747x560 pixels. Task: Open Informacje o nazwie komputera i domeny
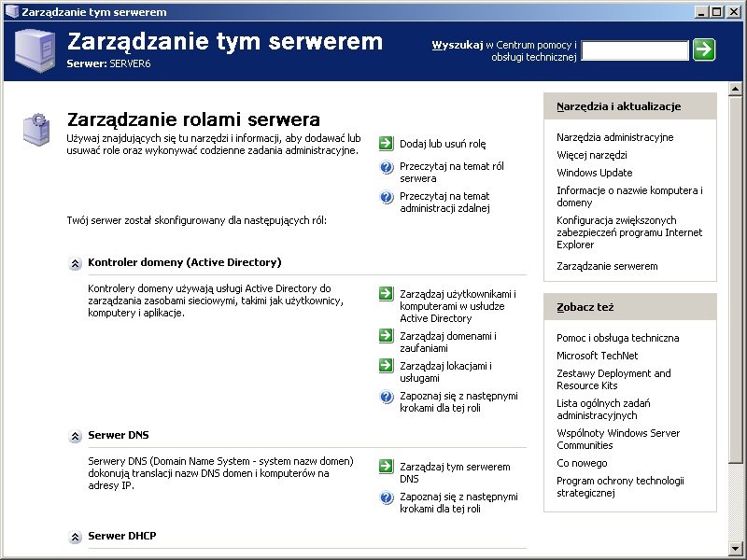tap(629, 196)
